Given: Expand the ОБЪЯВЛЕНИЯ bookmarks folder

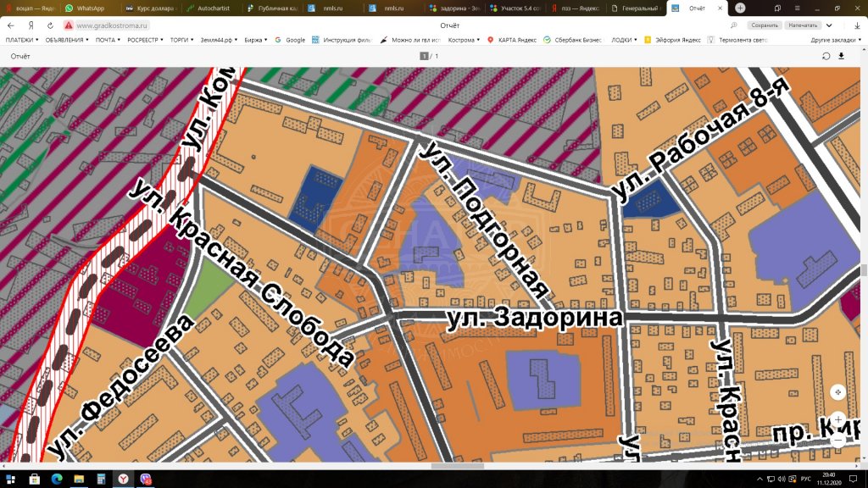Looking at the screenshot, I should (66, 40).
